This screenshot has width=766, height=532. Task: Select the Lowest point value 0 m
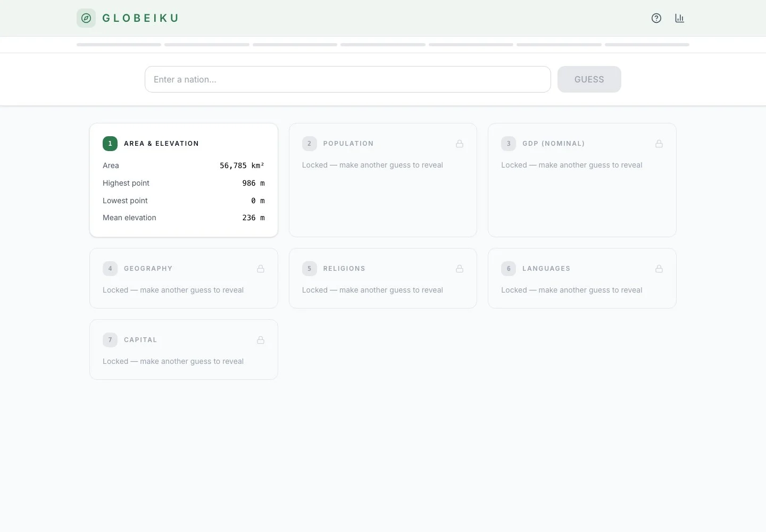258,201
